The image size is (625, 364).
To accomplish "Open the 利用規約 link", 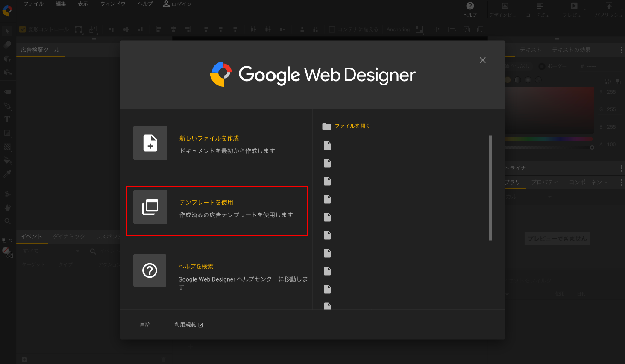I will pyautogui.click(x=188, y=325).
